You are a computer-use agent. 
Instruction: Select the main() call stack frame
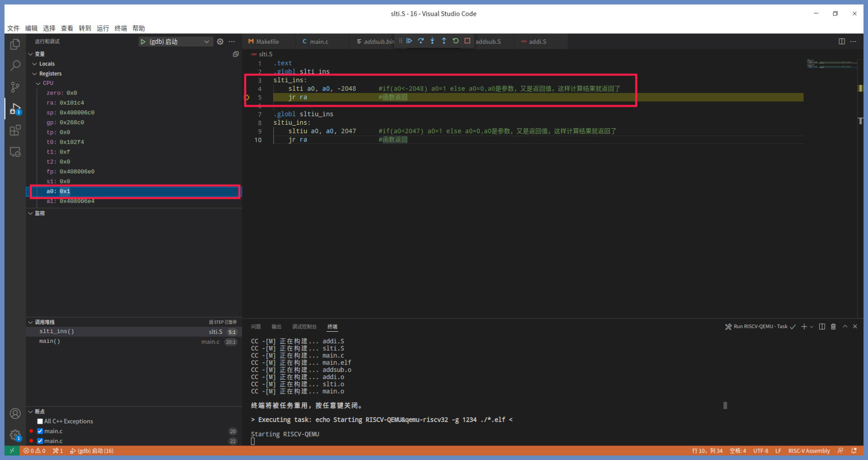tap(50, 342)
